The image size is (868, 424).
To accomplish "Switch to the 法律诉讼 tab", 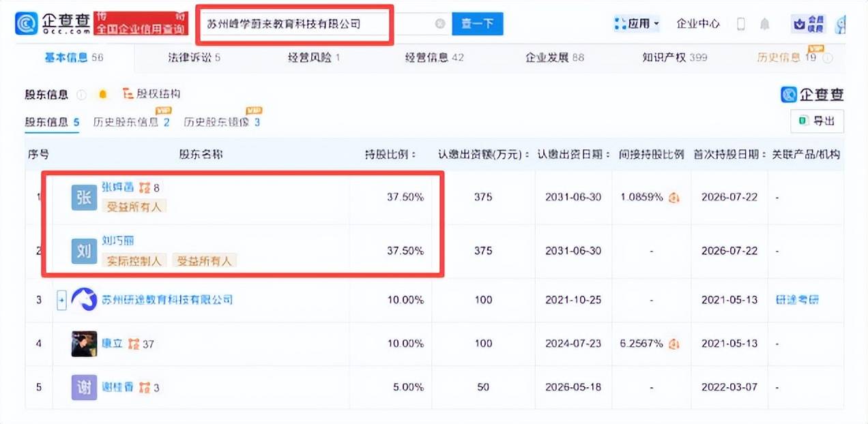I will (x=194, y=57).
